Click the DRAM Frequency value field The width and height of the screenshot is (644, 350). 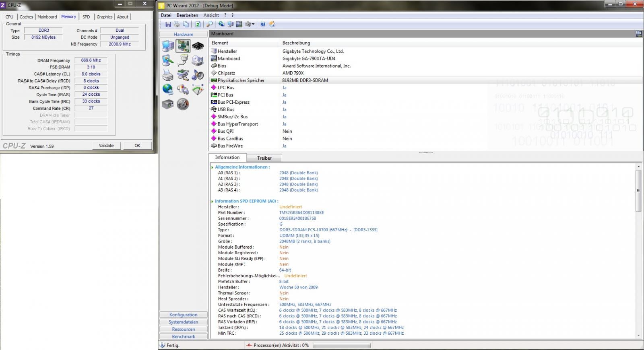tap(91, 60)
